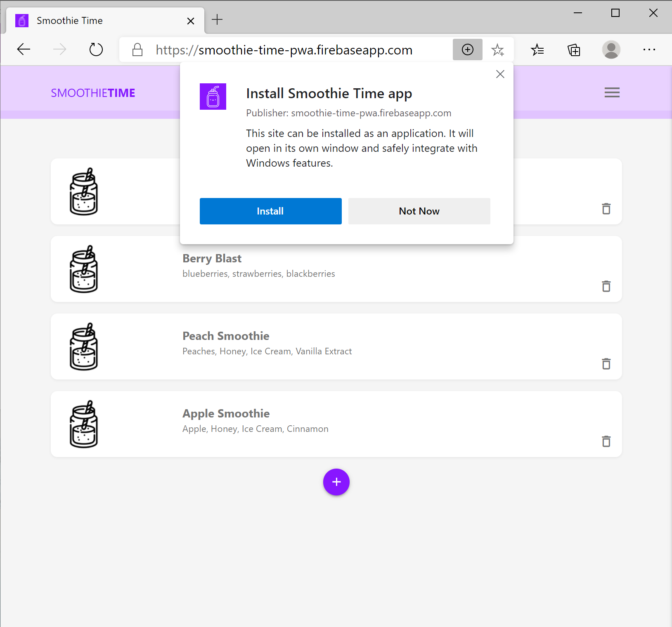Click 'Apple, Honey, Ice Cream, Cinnamon' text
This screenshot has height=627, width=672.
tap(256, 429)
